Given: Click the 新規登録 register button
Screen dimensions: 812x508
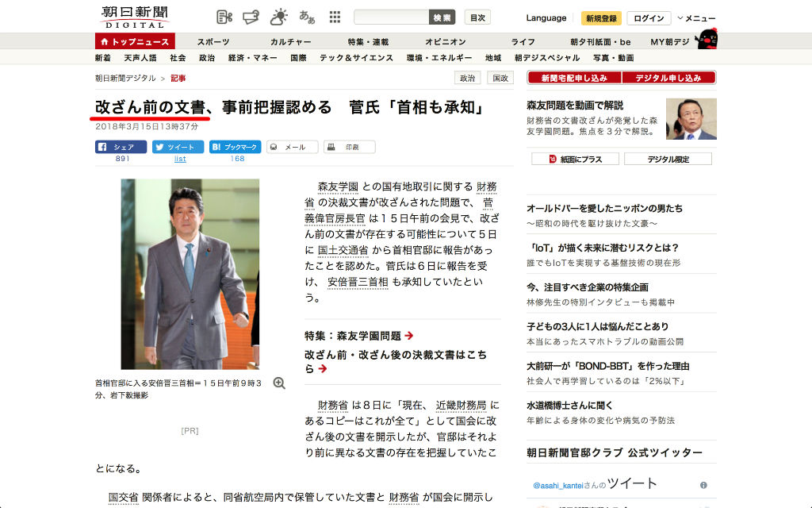Looking at the screenshot, I should 601,18.
